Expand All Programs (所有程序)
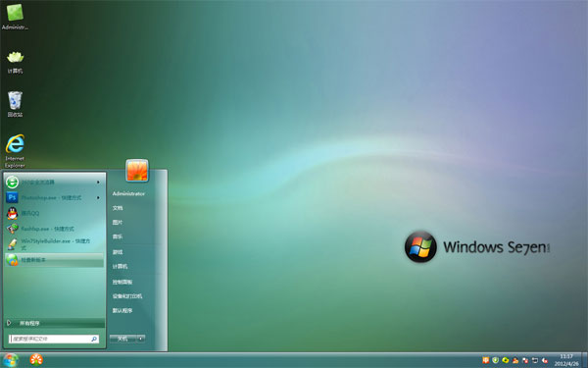 click(x=54, y=323)
